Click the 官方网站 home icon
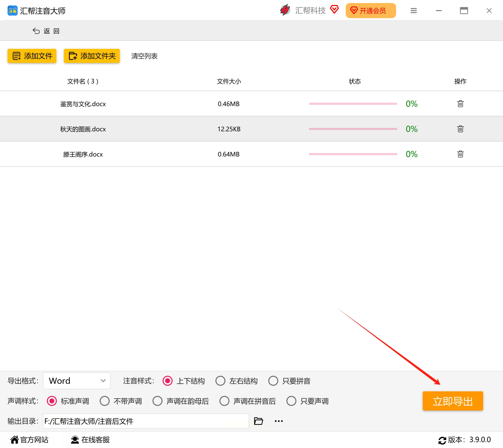Image resolution: width=503 pixels, height=448 pixels. (x=15, y=440)
